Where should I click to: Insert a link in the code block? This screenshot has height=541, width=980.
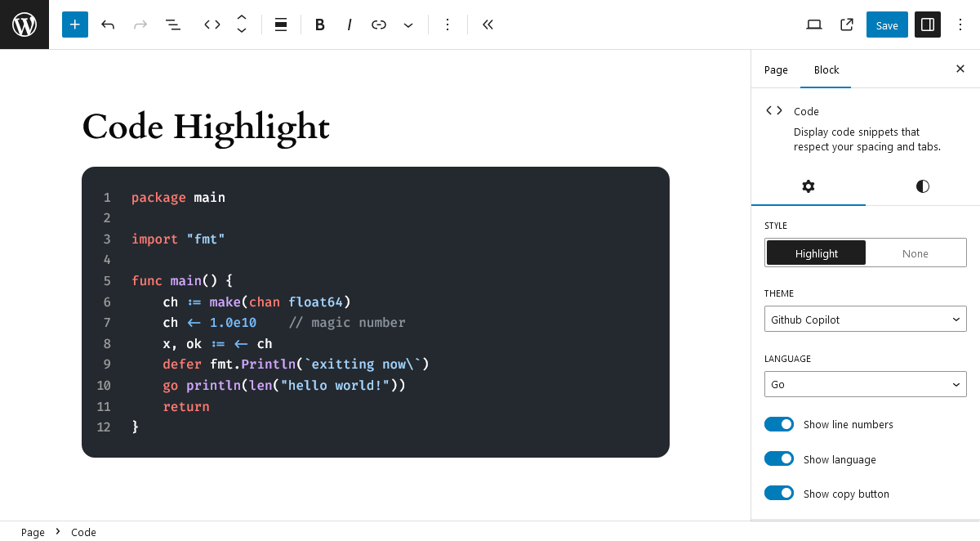point(378,25)
